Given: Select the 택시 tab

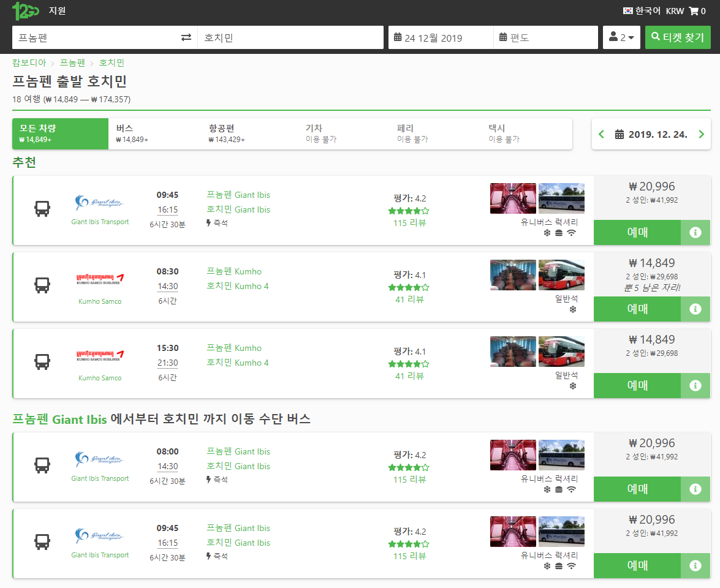Looking at the screenshot, I should pos(526,134).
